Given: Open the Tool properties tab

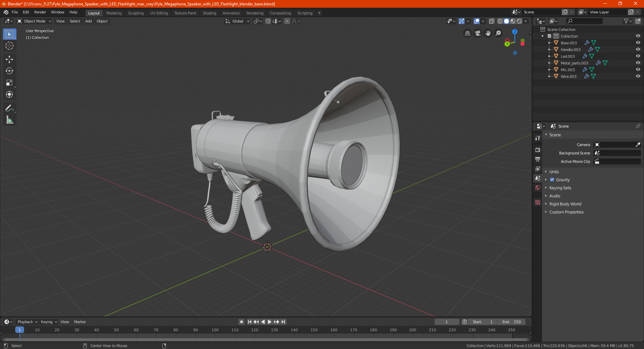Looking at the screenshot, I should [x=538, y=138].
